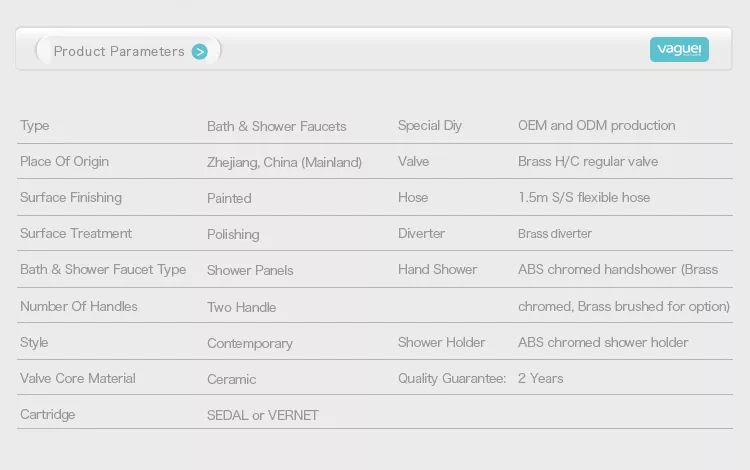The height and width of the screenshot is (470, 750).
Task: Click the vaguel brand logo
Action: click(679, 49)
